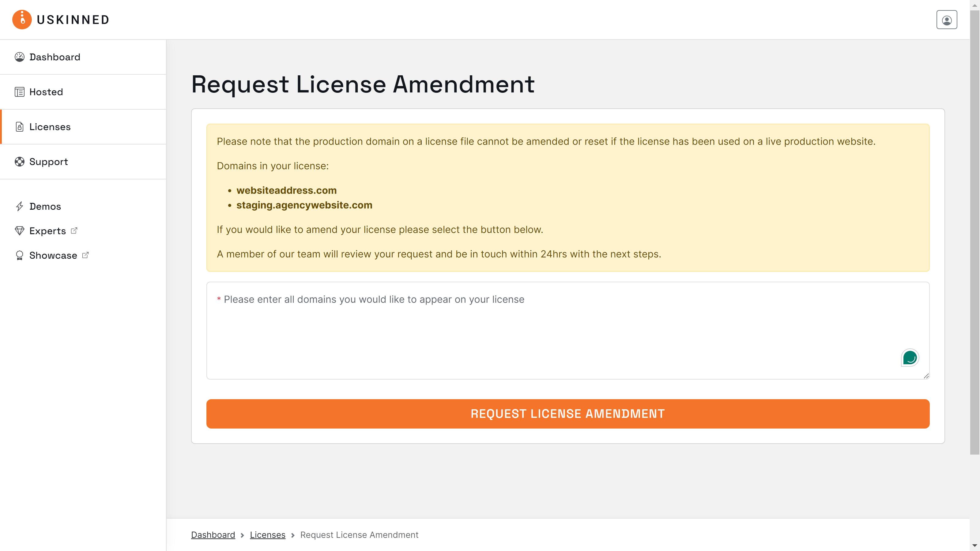
Task: Open Support via its life-ring icon
Action: 20,161
